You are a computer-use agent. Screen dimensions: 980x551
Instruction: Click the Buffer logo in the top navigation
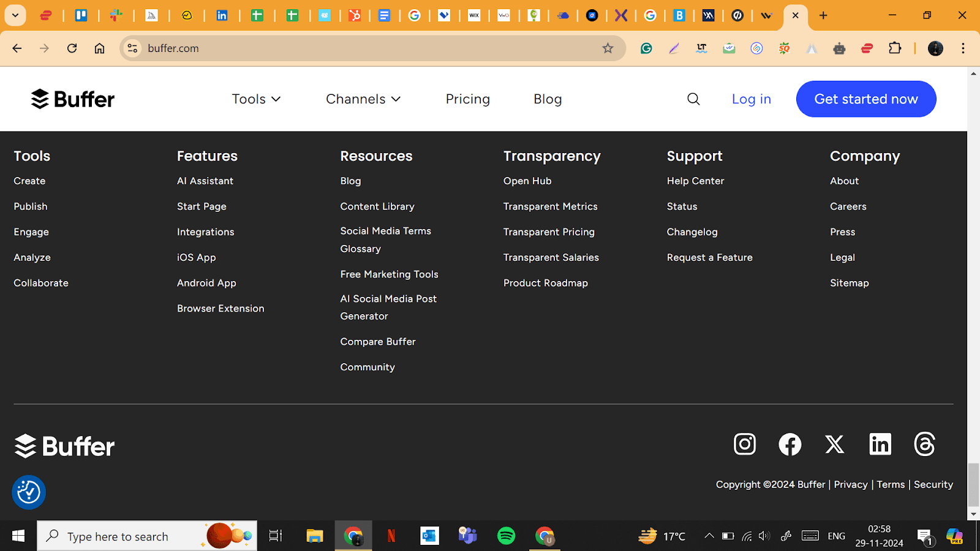(x=73, y=99)
